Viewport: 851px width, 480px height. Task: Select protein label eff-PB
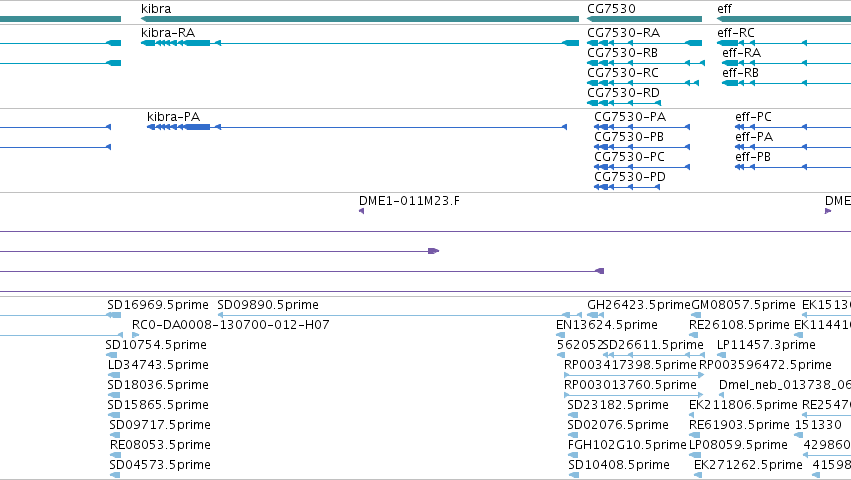click(x=753, y=157)
